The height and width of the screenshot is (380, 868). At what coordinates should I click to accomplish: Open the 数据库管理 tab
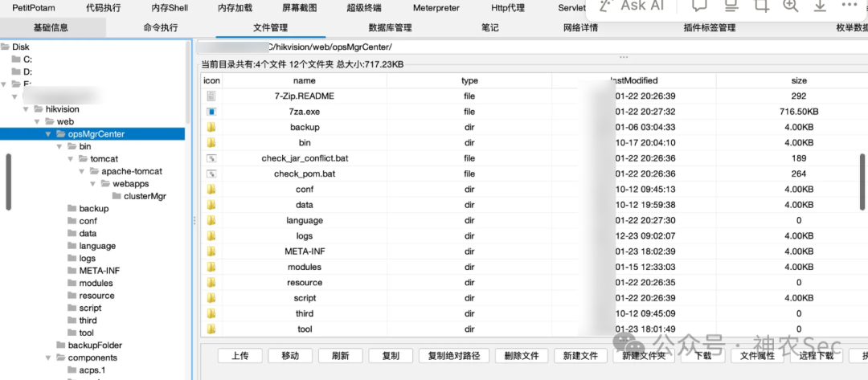[391, 27]
